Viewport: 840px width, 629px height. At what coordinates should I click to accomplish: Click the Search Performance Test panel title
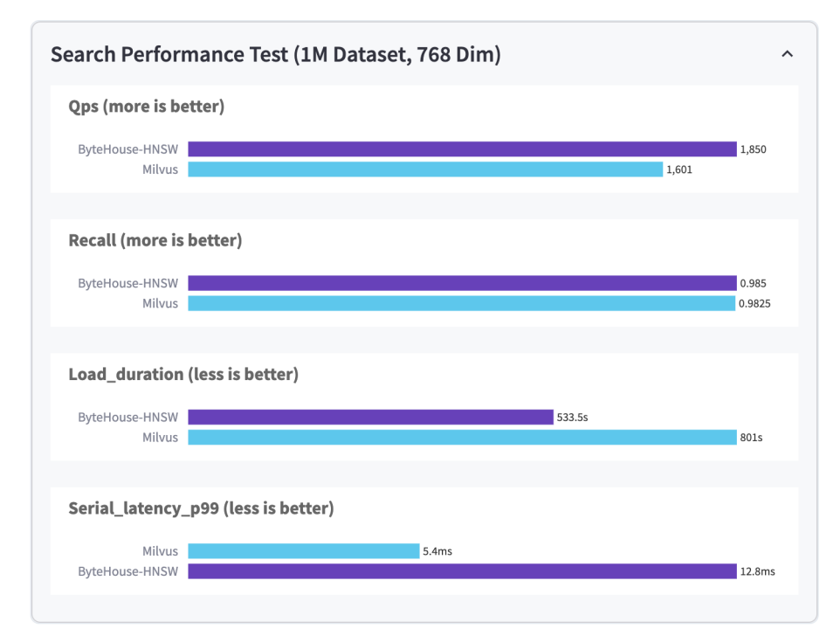[275, 55]
